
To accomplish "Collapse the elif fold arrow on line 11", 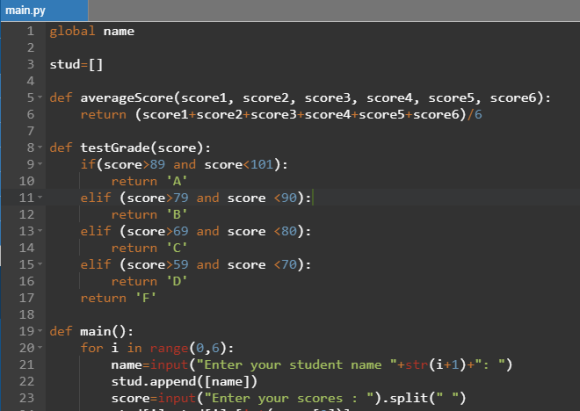I will tap(40, 198).
